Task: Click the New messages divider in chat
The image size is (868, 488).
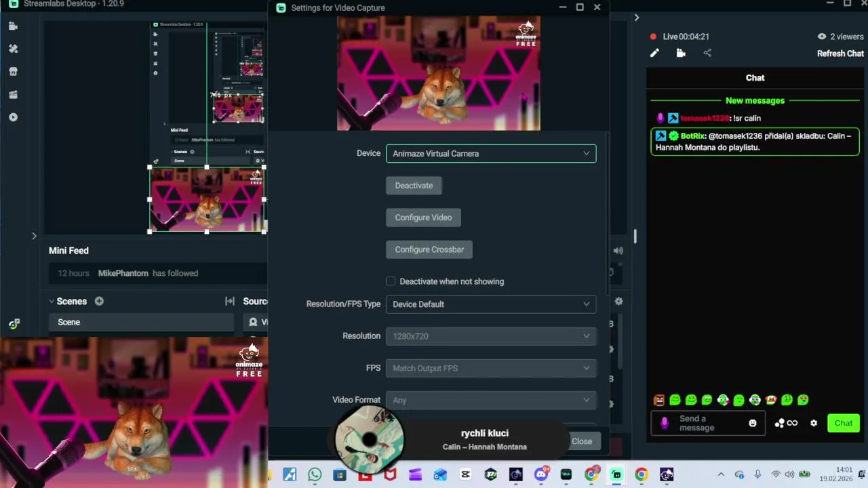Action: pyautogui.click(x=755, y=100)
